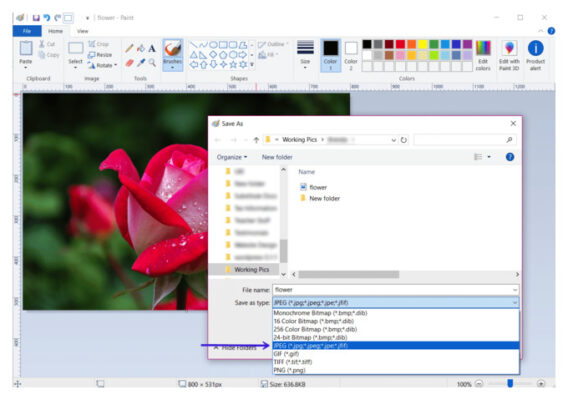
Task: Open the File menu tab
Action: click(27, 31)
